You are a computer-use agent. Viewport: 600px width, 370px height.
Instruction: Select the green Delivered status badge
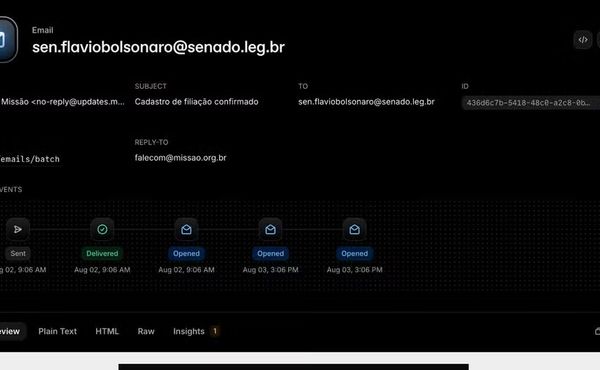coord(102,253)
